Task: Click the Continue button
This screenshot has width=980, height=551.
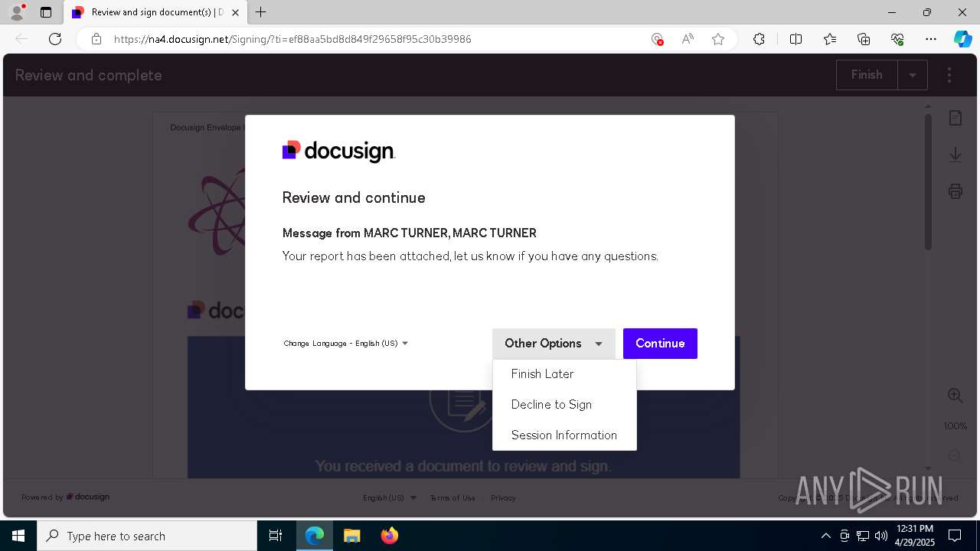Action: point(660,344)
